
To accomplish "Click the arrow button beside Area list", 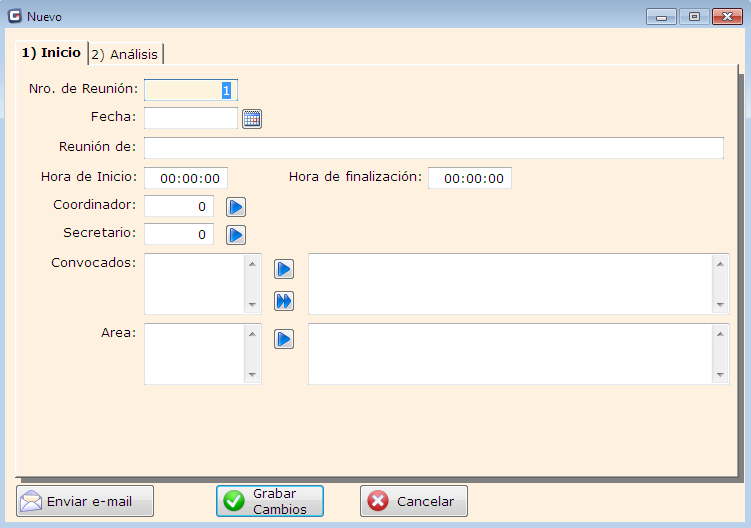I will (x=284, y=339).
